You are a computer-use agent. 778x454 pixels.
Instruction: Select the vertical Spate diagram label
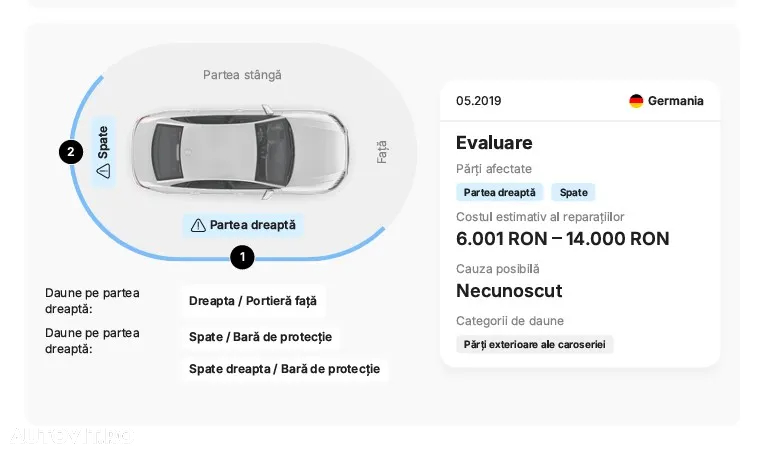pos(103,152)
